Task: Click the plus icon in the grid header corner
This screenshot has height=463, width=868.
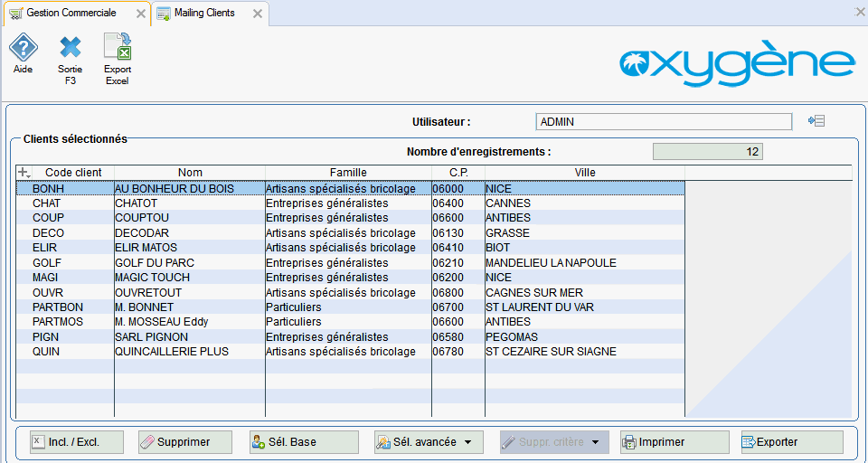Action: pyautogui.click(x=24, y=173)
